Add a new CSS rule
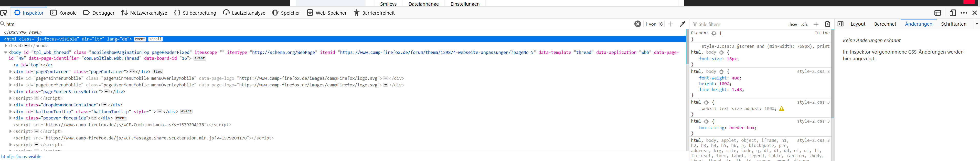 [816, 24]
